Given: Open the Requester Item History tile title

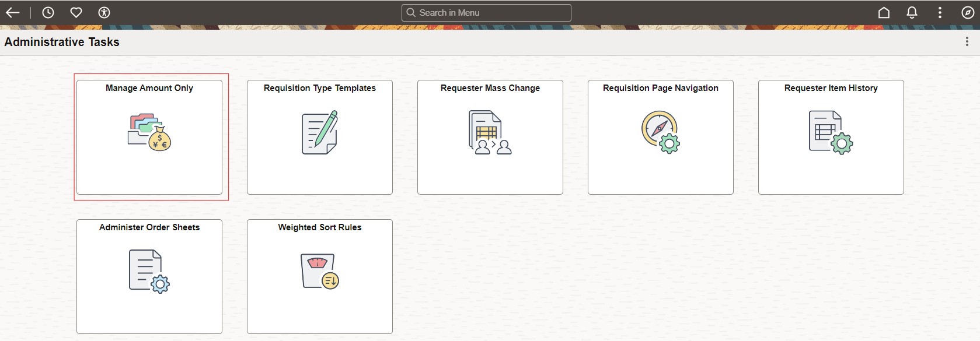Looking at the screenshot, I should pos(831,88).
